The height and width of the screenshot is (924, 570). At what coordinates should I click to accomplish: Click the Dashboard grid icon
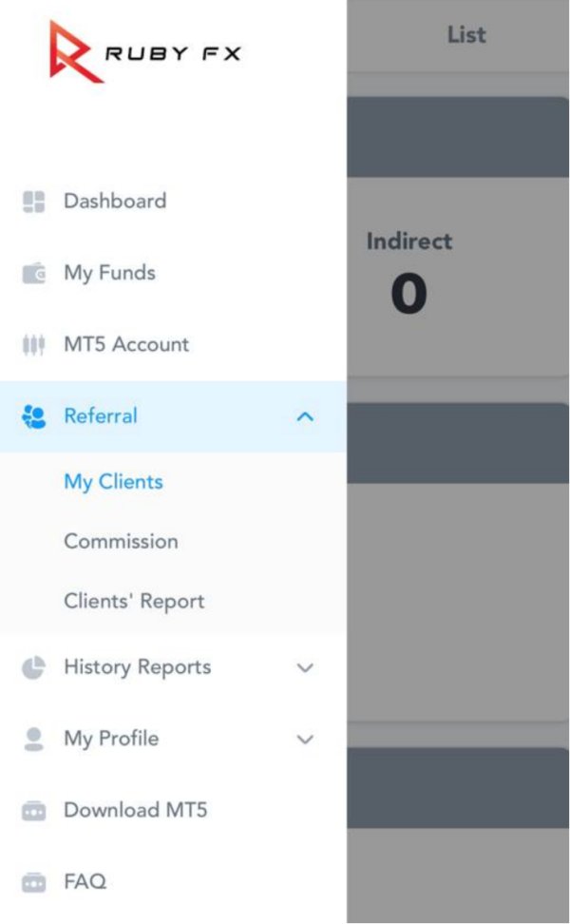(x=34, y=202)
